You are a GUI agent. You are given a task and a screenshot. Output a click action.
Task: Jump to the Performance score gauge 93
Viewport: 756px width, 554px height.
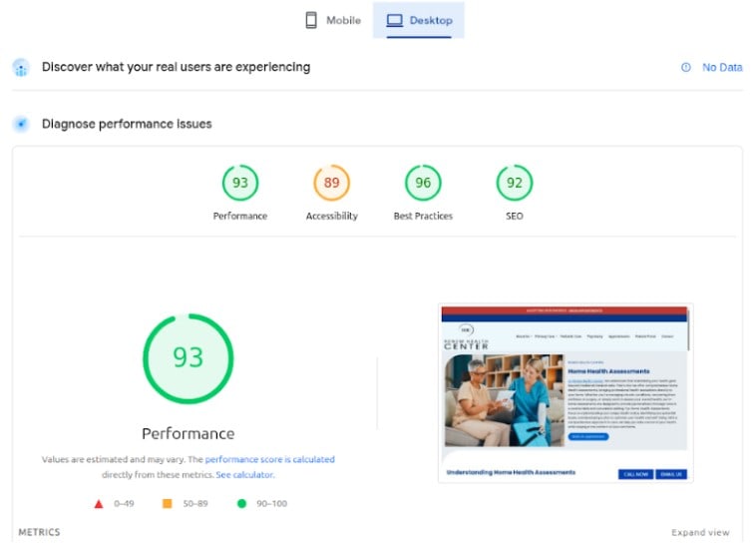click(240, 183)
